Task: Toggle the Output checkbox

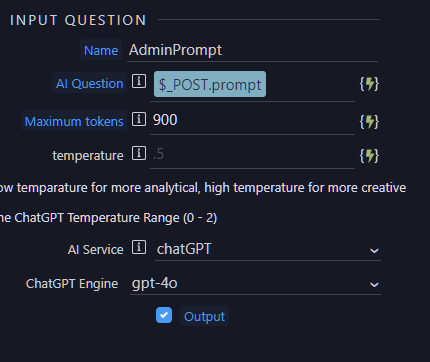Action: click(x=164, y=315)
